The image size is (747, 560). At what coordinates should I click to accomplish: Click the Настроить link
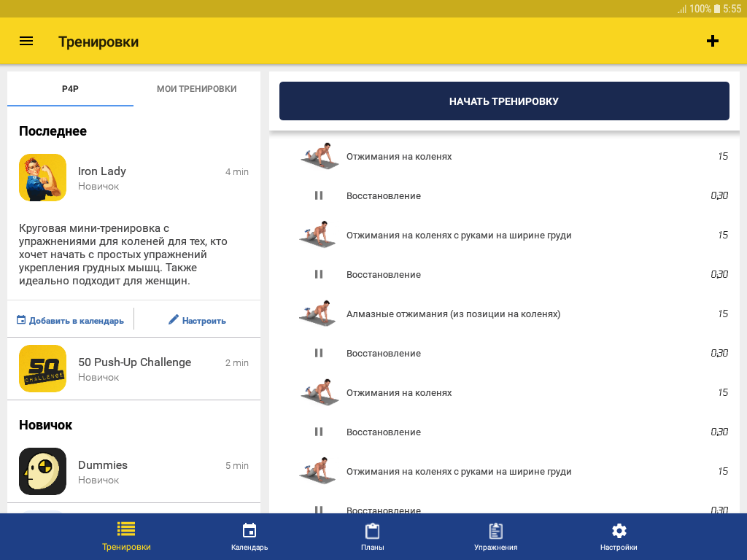tap(204, 321)
